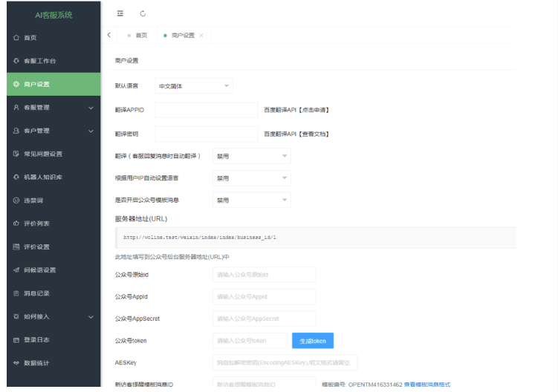Click the form icon for 评价设置
558x392 pixels.
point(16,246)
